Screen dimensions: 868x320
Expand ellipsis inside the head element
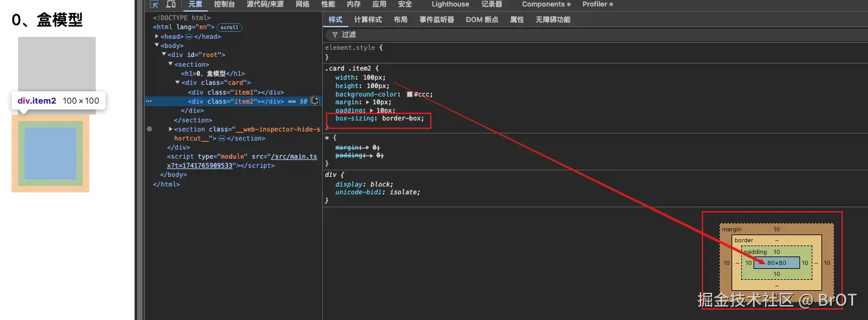point(189,37)
